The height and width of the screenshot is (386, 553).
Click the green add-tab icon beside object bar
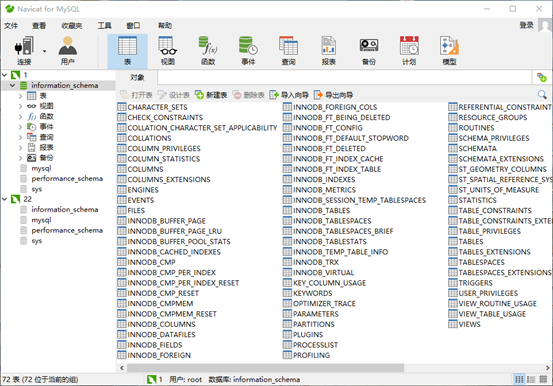[542, 77]
